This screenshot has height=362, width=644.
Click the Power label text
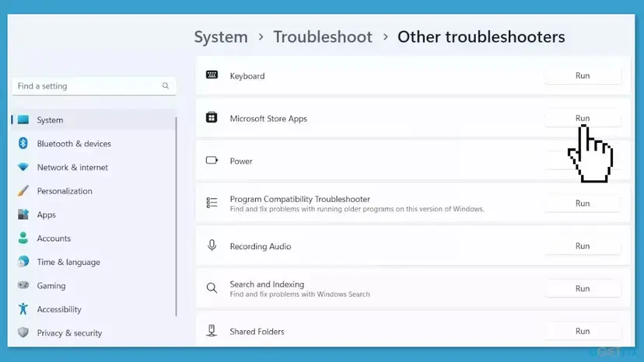click(241, 162)
